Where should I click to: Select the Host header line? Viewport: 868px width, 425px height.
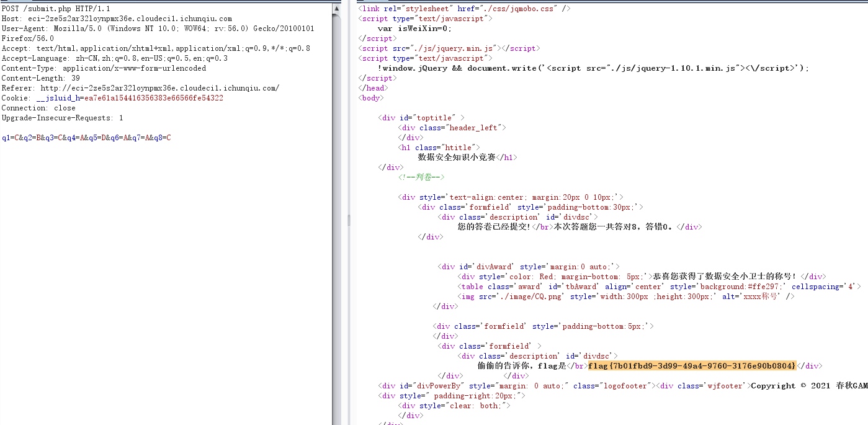coord(117,19)
